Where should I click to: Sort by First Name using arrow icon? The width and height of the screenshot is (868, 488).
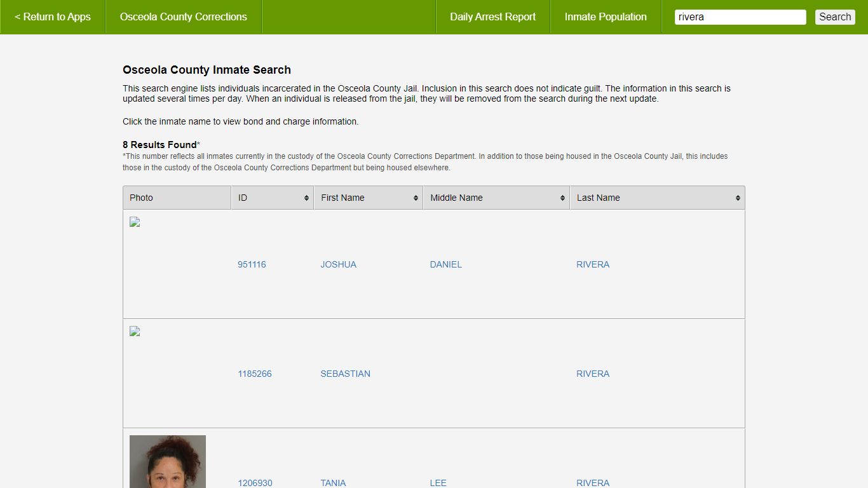(x=416, y=198)
